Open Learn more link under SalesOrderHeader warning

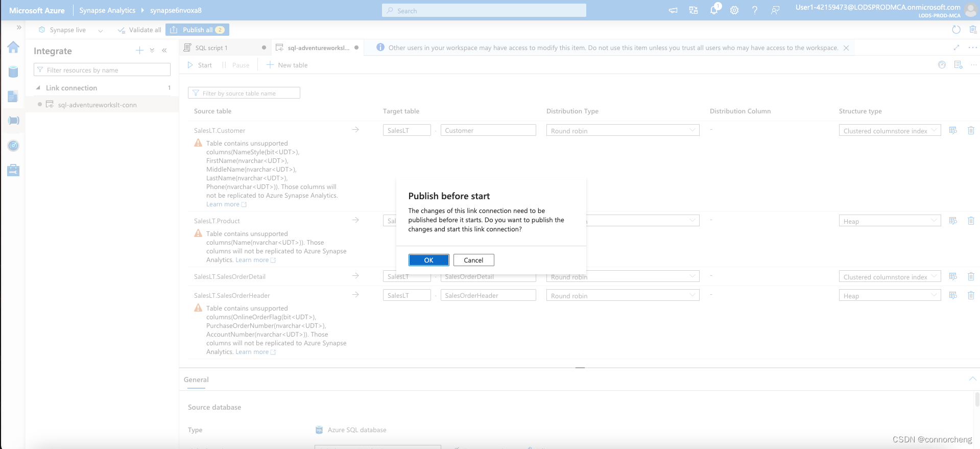point(255,352)
